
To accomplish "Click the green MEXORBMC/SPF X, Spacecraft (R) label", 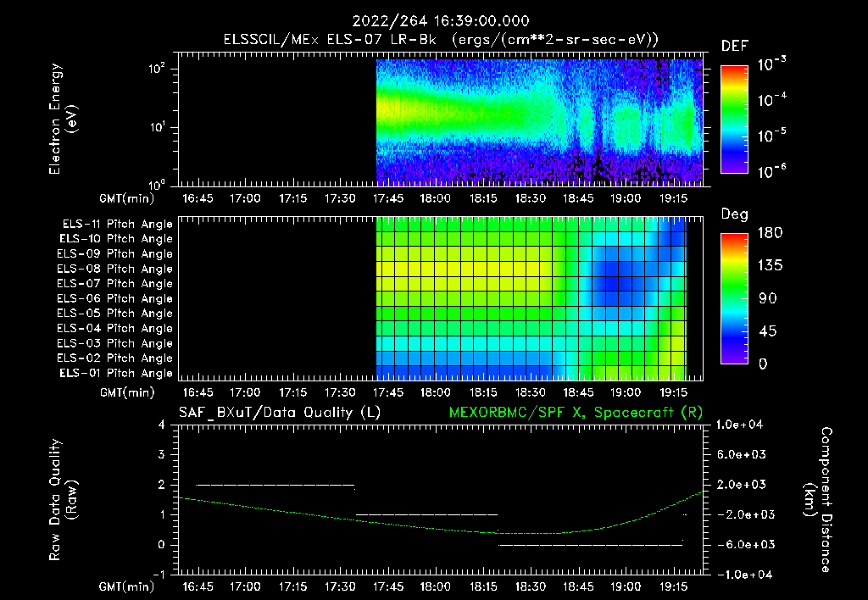I will click(576, 413).
